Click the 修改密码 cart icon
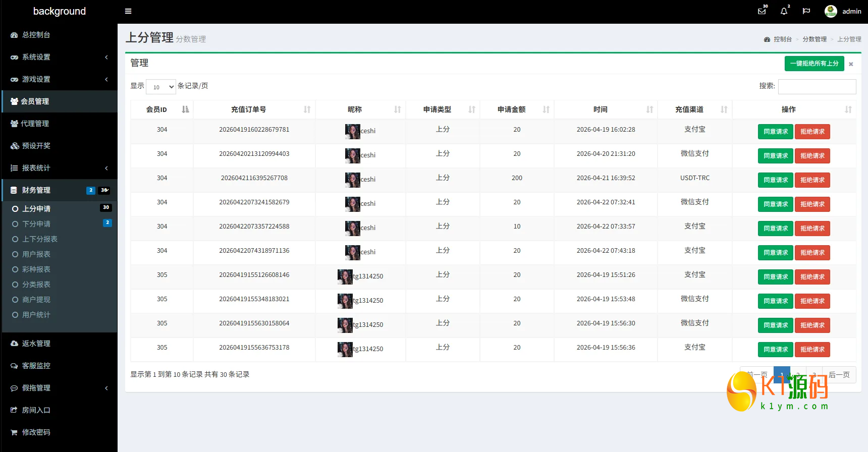The image size is (868, 452). coord(14,432)
